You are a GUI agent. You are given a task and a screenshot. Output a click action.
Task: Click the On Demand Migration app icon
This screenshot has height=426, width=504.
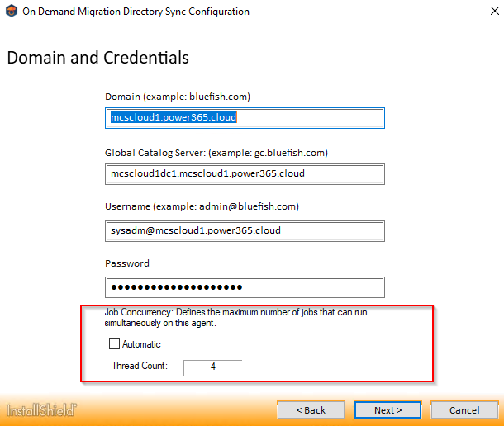pos(12,11)
